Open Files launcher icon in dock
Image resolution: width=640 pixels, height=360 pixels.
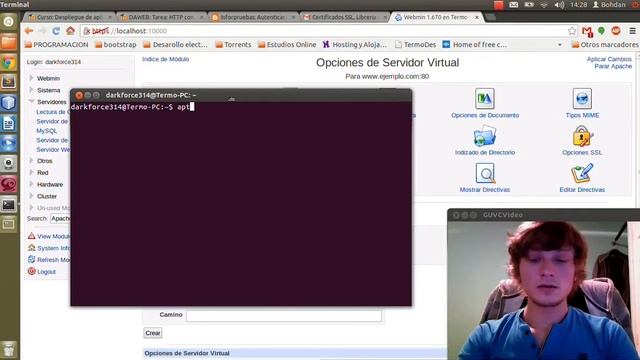click(x=9, y=42)
